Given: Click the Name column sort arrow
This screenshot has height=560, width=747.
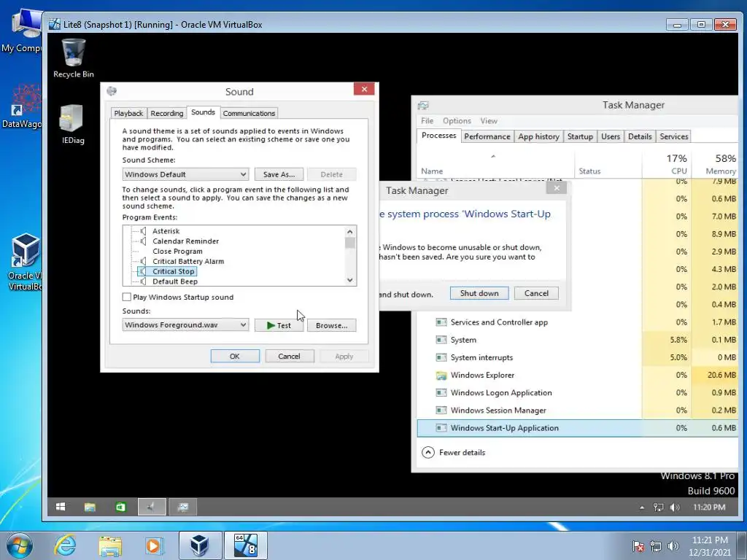Looking at the screenshot, I should 493,156.
